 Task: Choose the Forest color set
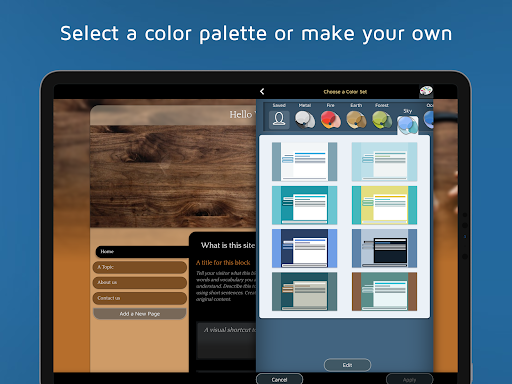pos(382,120)
